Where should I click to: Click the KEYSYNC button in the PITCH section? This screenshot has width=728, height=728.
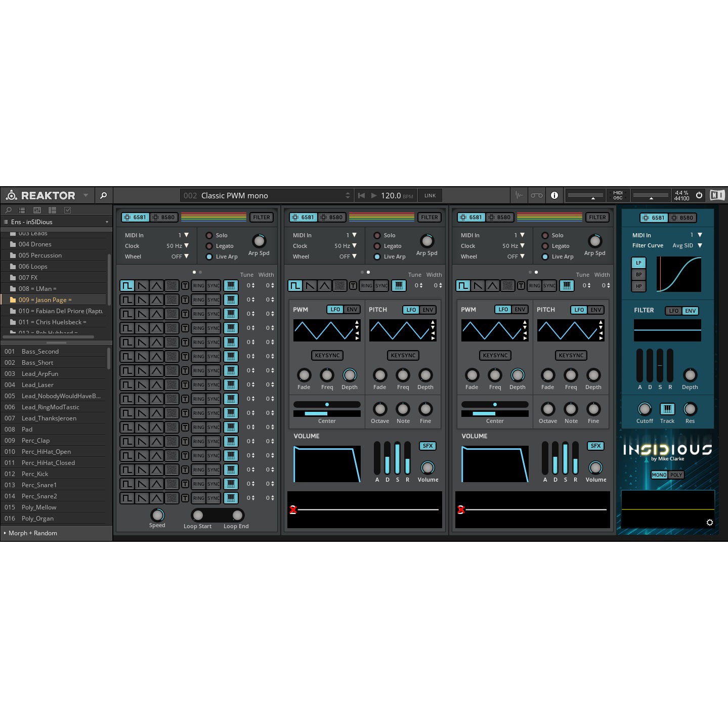coord(403,355)
